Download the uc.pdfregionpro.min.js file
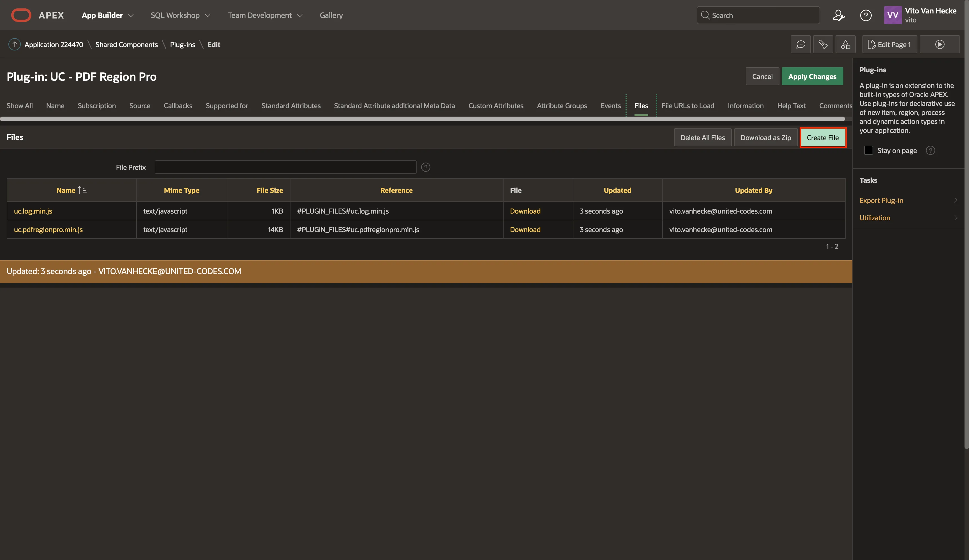Image resolution: width=969 pixels, height=560 pixels. 525,230
